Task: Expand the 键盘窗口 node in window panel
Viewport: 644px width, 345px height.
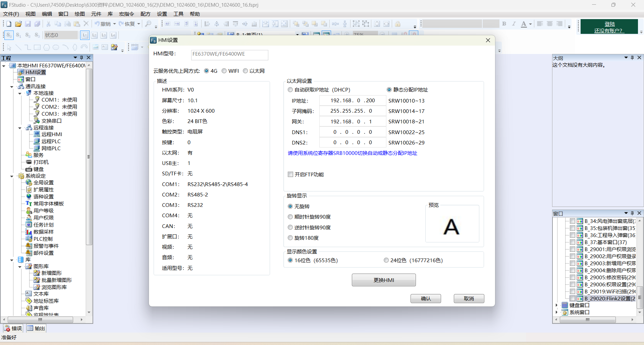Action: (556, 305)
